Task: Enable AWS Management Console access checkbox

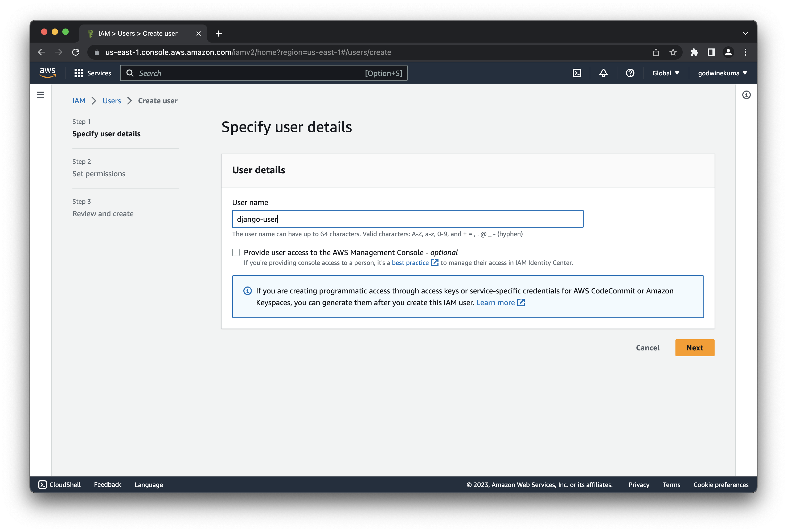Action: point(236,252)
